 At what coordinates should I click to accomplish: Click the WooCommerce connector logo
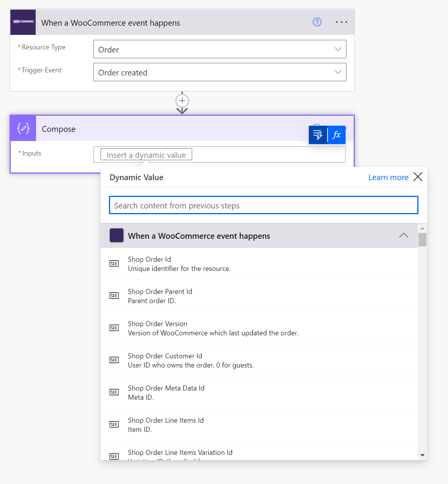click(x=23, y=22)
